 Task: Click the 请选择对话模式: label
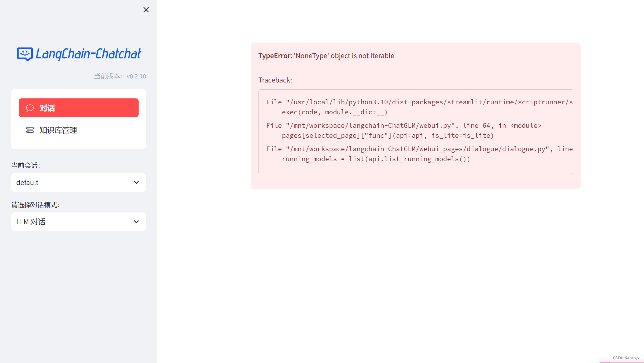[x=36, y=205]
